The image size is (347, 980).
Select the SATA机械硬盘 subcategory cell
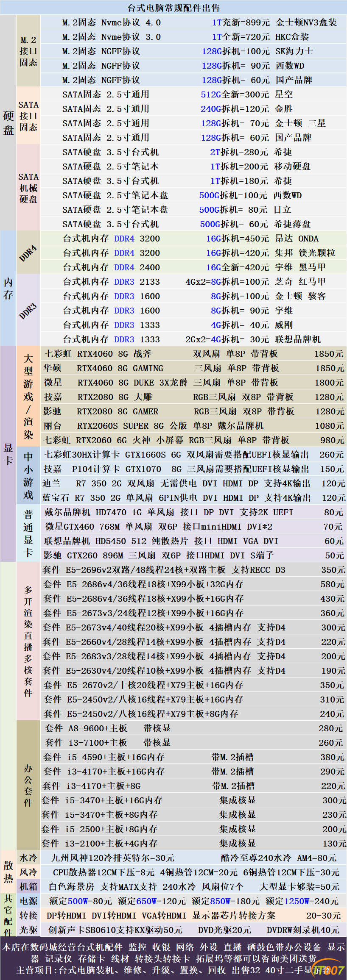28,188
